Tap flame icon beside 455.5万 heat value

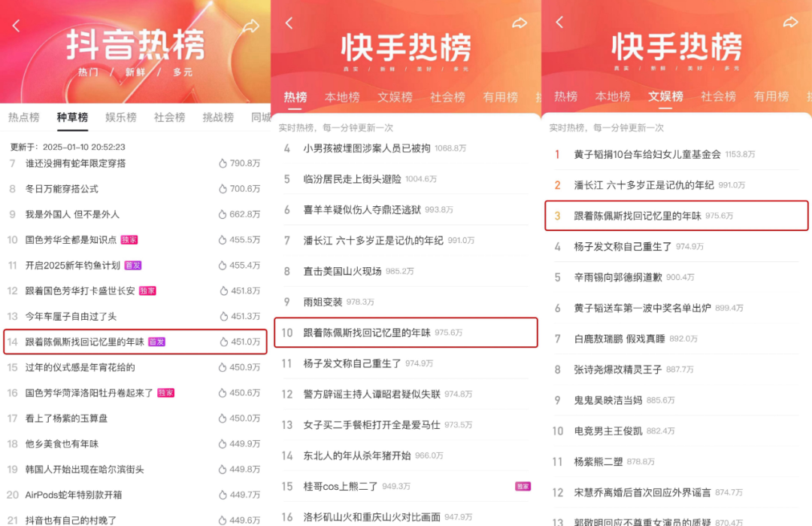click(223, 239)
